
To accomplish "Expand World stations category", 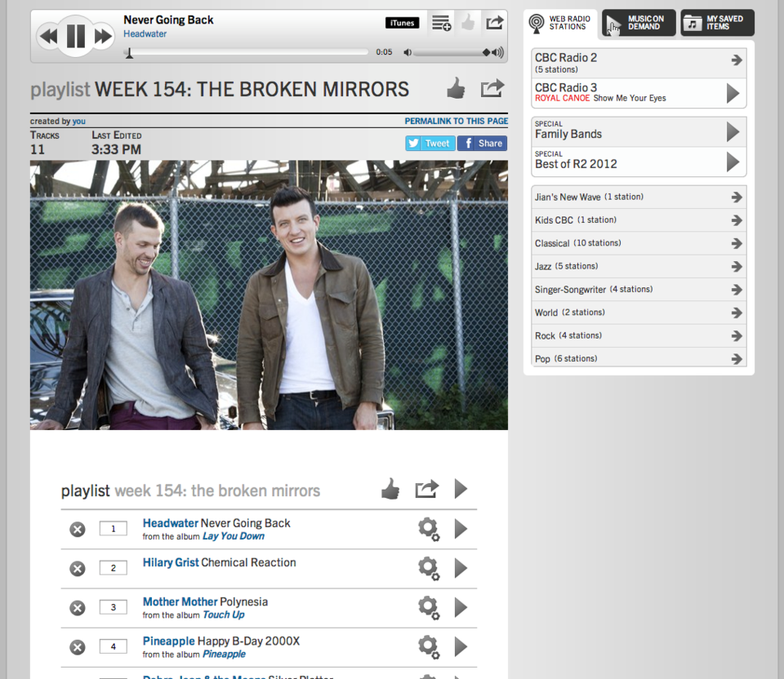I will tap(639, 313).
